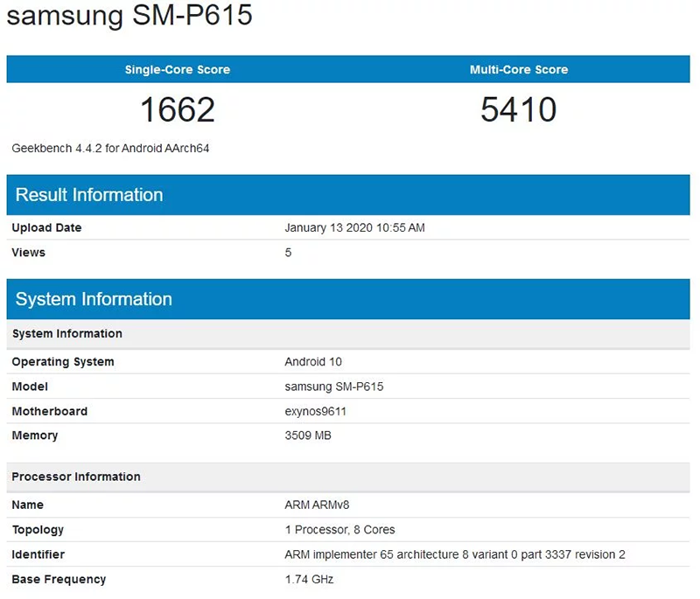Click the Android 10 operating system value
700x599 pixels.
point(313,362)
